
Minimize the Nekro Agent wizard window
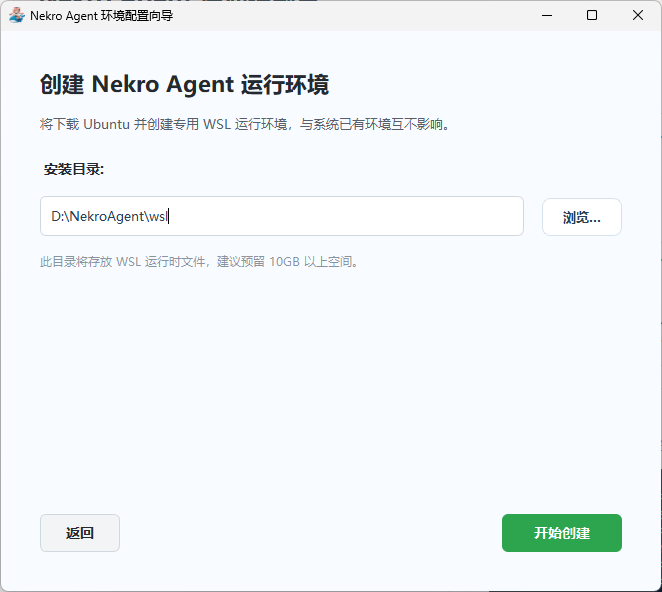547,16
